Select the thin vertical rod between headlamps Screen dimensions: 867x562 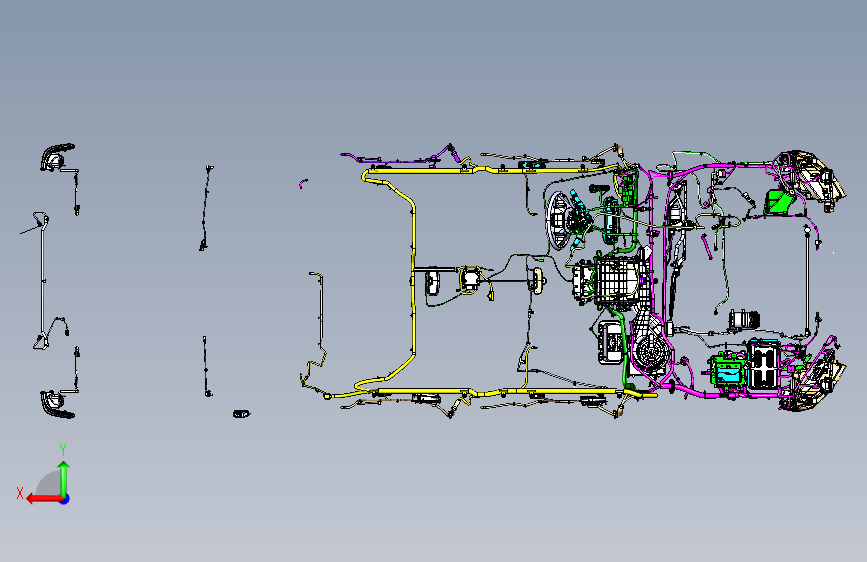coord(808,280)
